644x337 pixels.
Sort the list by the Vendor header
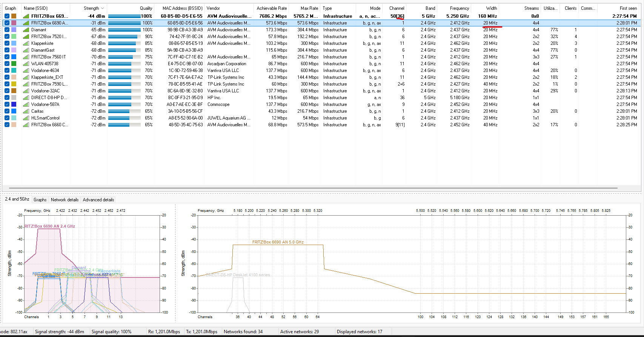coord(213,8)
